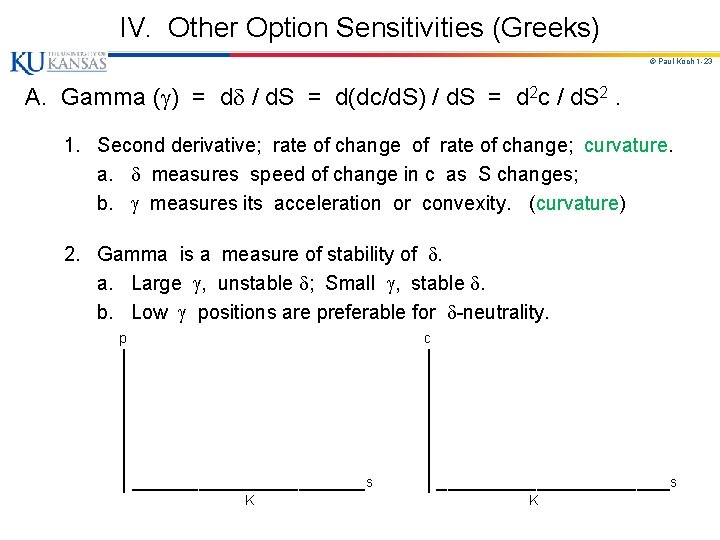Click the 'S' label at end of right axis
The height and width of the screenshot is (540, 720).
(x=673, y=484)
